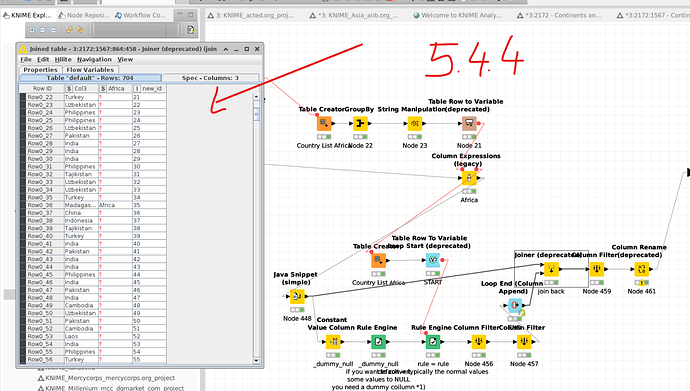Click the Col3 column header
Screen dimensions: 690x391
81,88
